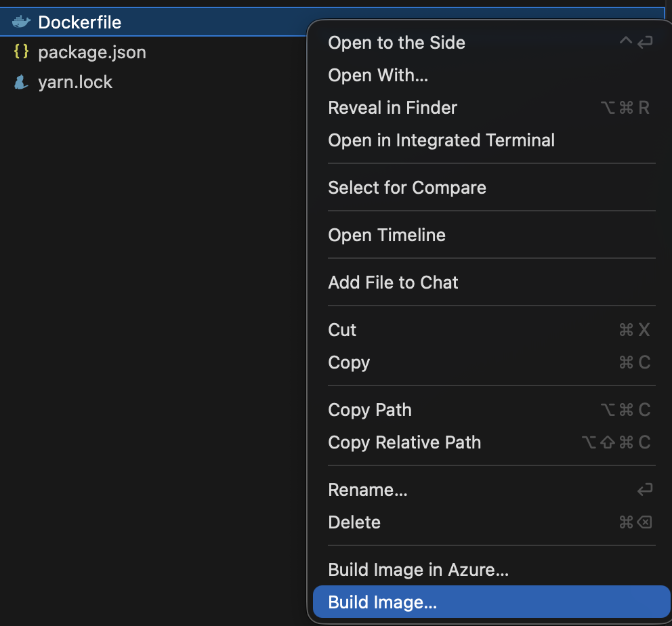Select Open in Integrated Terminal
The height and width of the screenshot is (626, 672).
(x=441, y=140)
